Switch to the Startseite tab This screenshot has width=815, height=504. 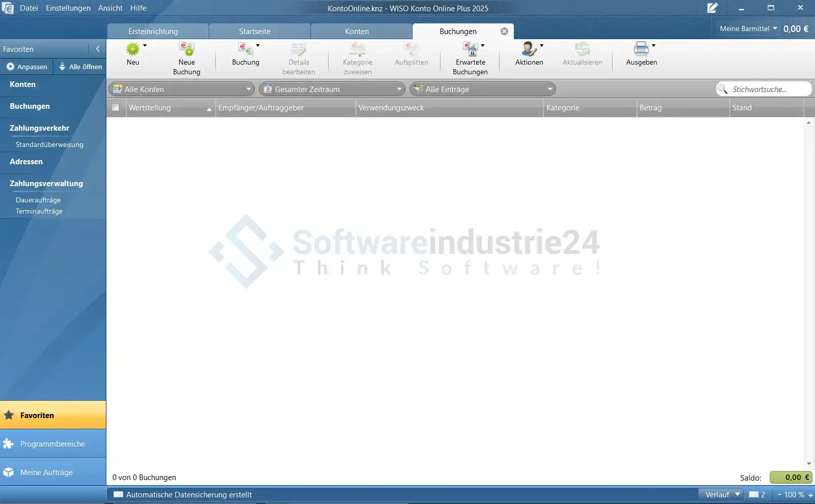point(255,32)
